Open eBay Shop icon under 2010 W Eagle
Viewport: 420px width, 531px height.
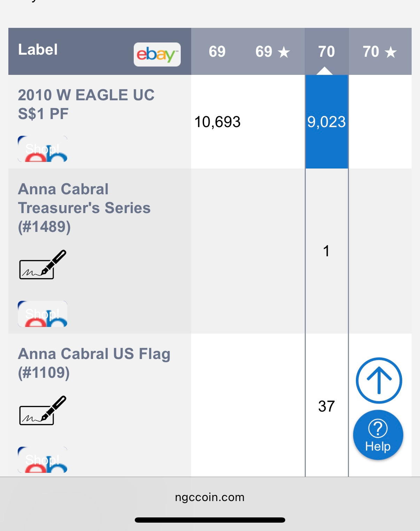click(x=42, y=149)
